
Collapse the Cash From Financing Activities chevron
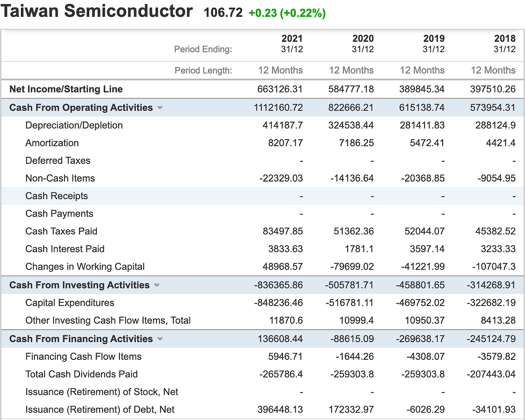(160, 339)
